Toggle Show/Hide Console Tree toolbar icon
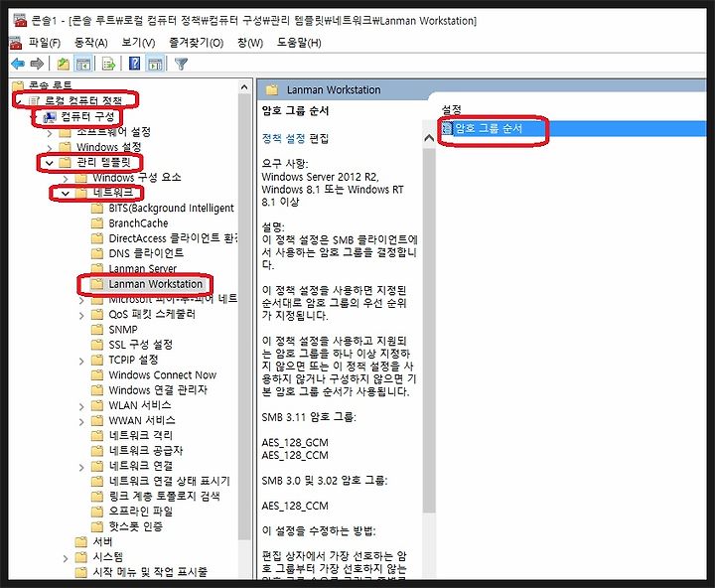The width and height of the screenshot is (715, 588). coord(83,64)
